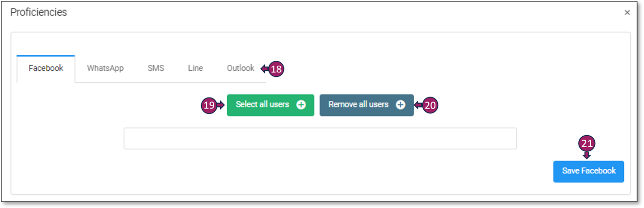Viewport: 644px width, 208px height.
Task: Open the SMS proficiencies tab
Action: click(x=156, y=68)
